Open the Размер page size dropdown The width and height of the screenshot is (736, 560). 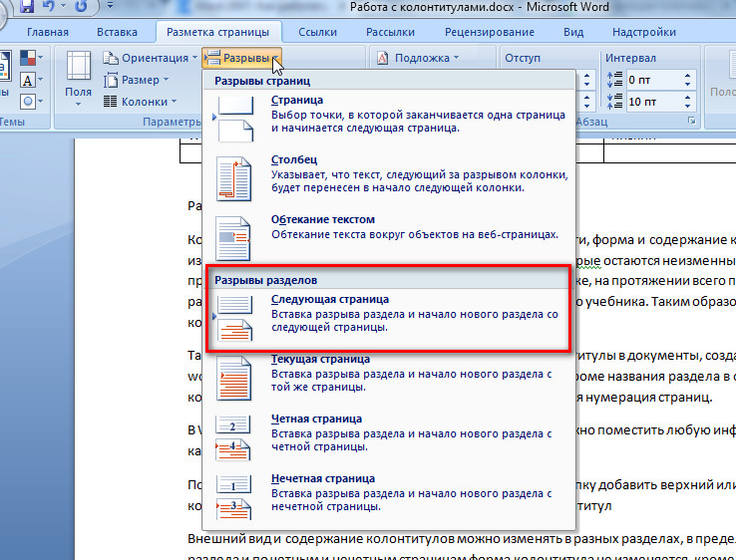(136, 80)
